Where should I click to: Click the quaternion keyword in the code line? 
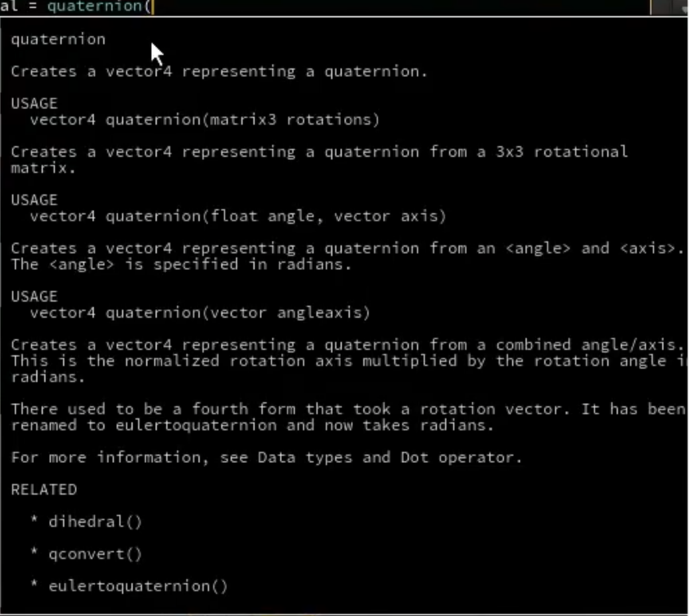pos(95,7)
